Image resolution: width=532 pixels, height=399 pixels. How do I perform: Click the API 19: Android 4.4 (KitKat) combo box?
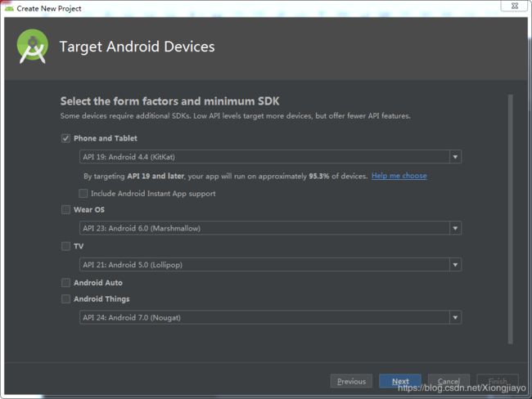(270, 157)
